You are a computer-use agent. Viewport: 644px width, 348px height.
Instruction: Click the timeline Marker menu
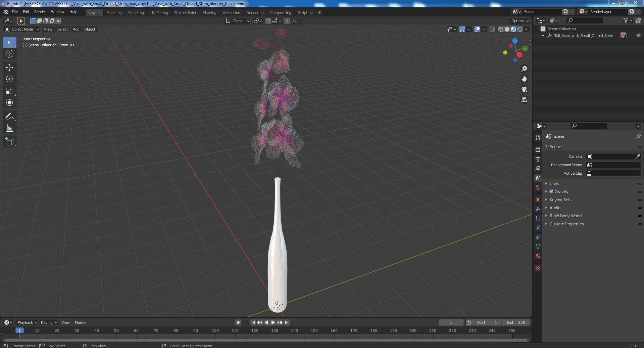(81, 322)
